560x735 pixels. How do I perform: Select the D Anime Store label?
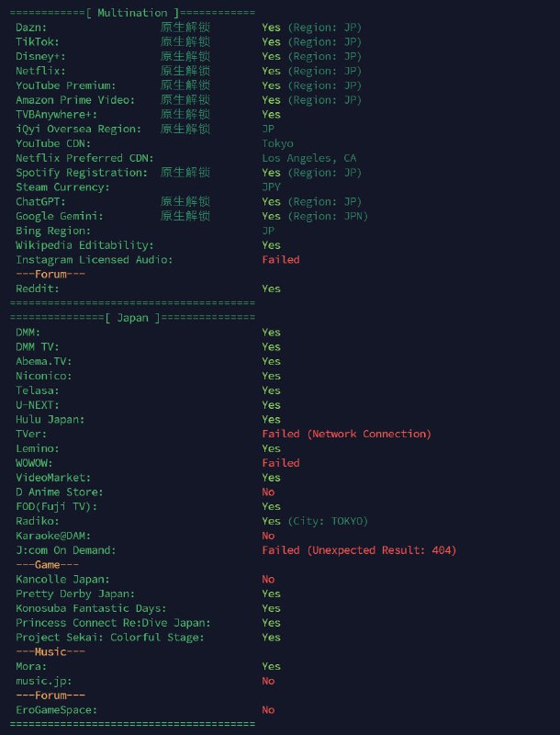(60, 492)
